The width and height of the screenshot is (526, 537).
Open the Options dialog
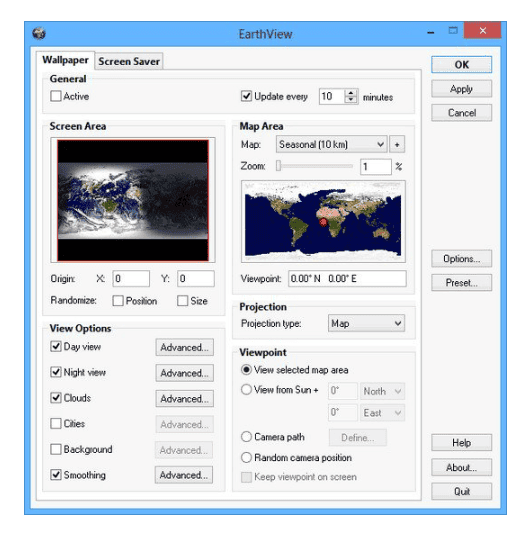461,259
